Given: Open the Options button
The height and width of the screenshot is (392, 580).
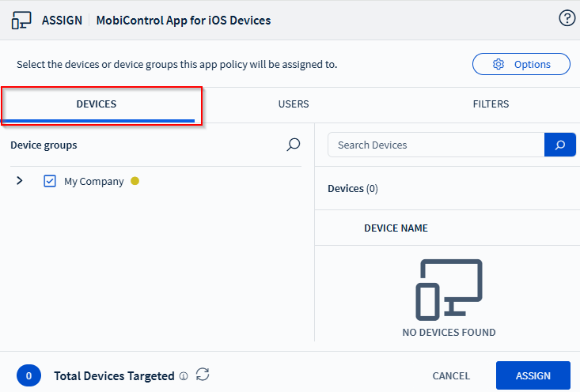Looking at the screenshot, I should click(521, 64).
